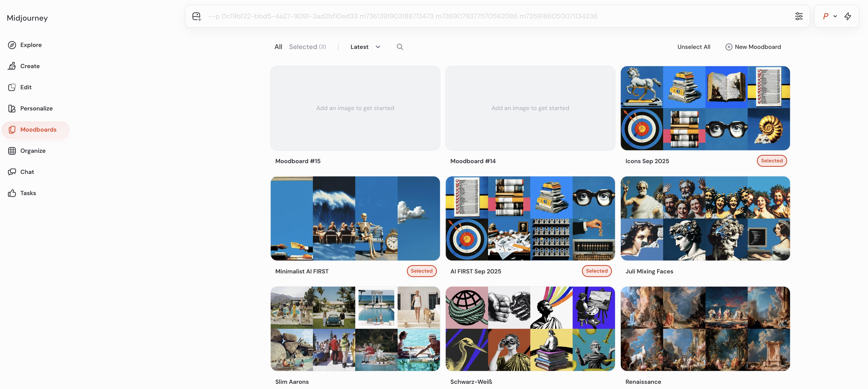Viewport: 868px width, 389px height.
Task: Switch to the Selected (3) tab
Action: [307, 47]
